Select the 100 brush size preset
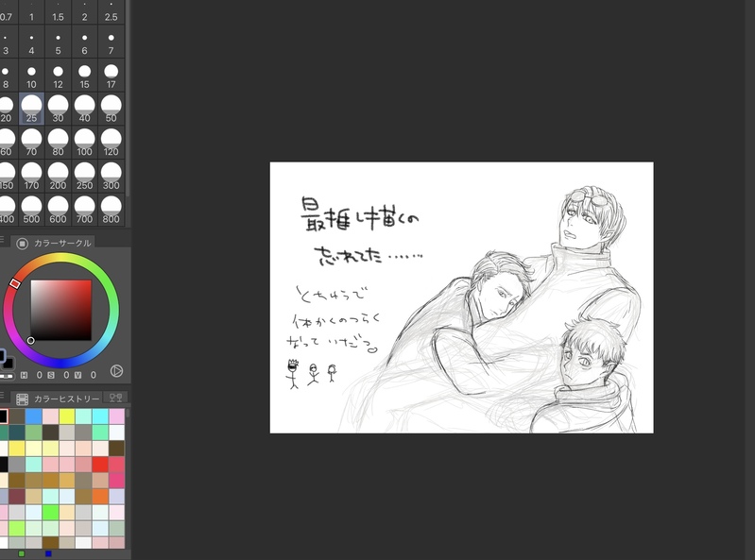 coord(84,143)
